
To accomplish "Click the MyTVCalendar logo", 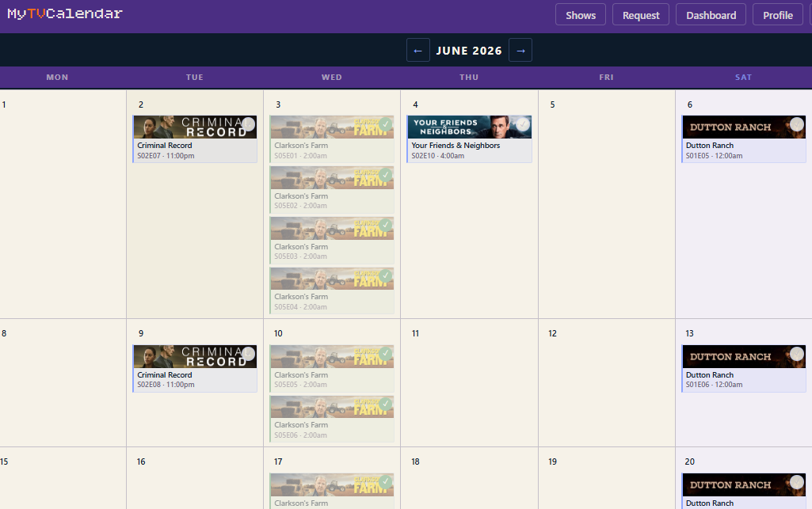I will tap(65, 13).
